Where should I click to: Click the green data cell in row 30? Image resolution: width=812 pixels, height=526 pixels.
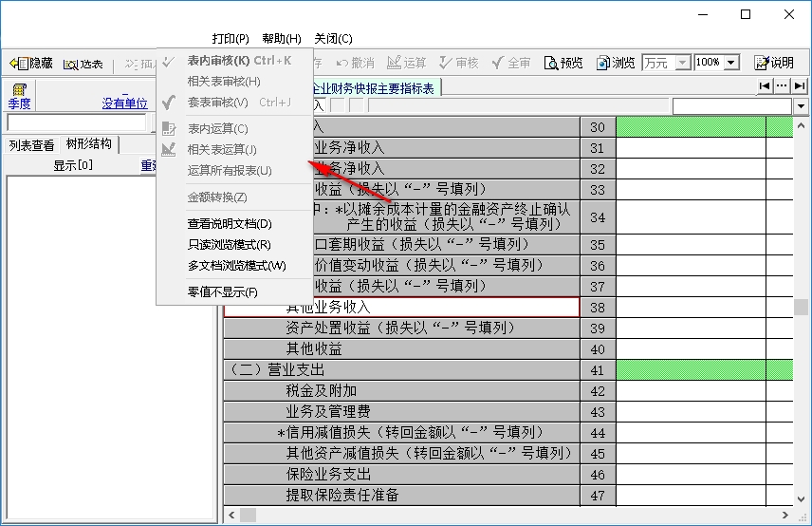(691, 127)
